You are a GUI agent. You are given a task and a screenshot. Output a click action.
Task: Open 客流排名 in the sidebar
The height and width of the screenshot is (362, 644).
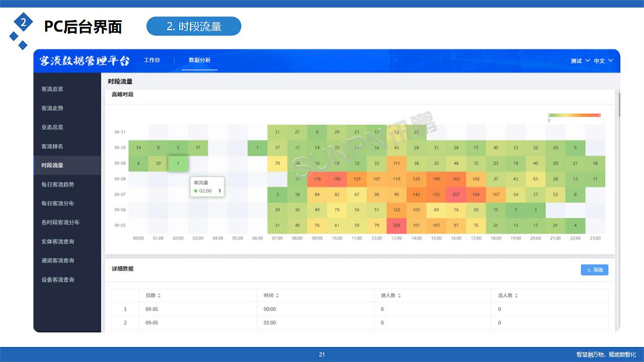coord(52,146)
